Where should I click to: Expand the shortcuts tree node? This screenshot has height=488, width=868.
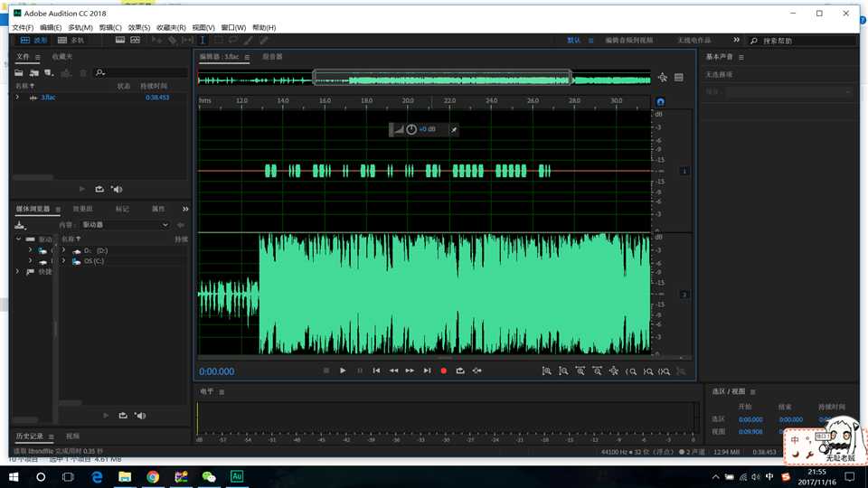click(17, 272)
